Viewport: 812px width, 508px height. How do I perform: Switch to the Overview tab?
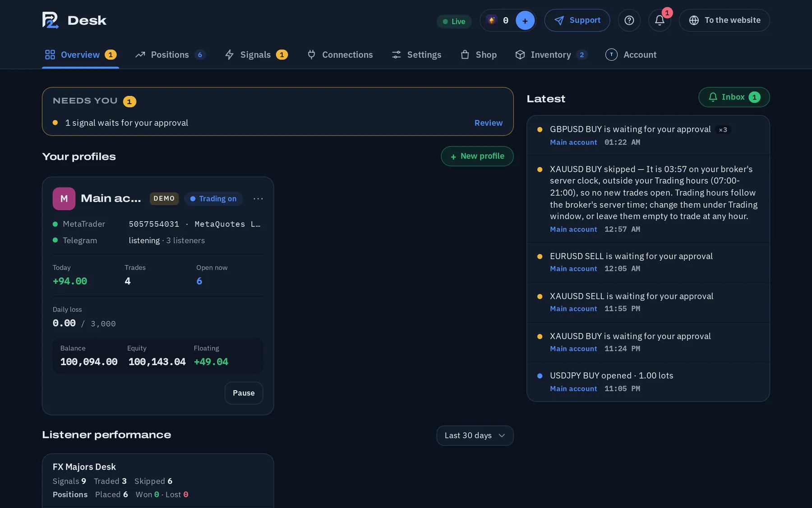[x=80, y=55]
